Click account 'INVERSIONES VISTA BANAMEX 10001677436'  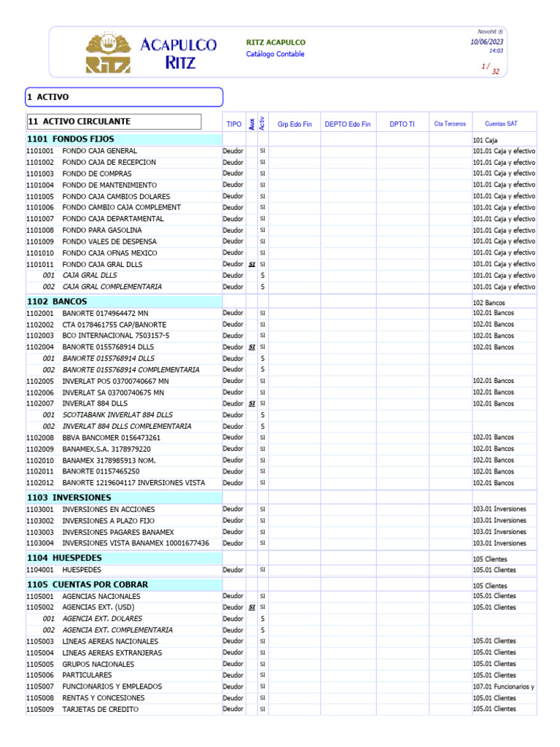point(136,543)
